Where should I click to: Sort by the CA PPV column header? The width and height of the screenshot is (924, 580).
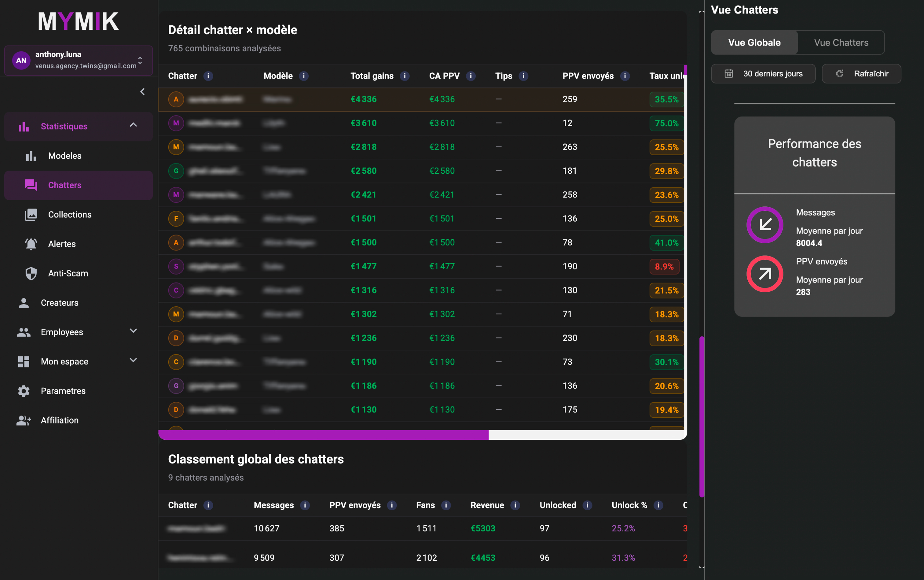pos(444,76)
